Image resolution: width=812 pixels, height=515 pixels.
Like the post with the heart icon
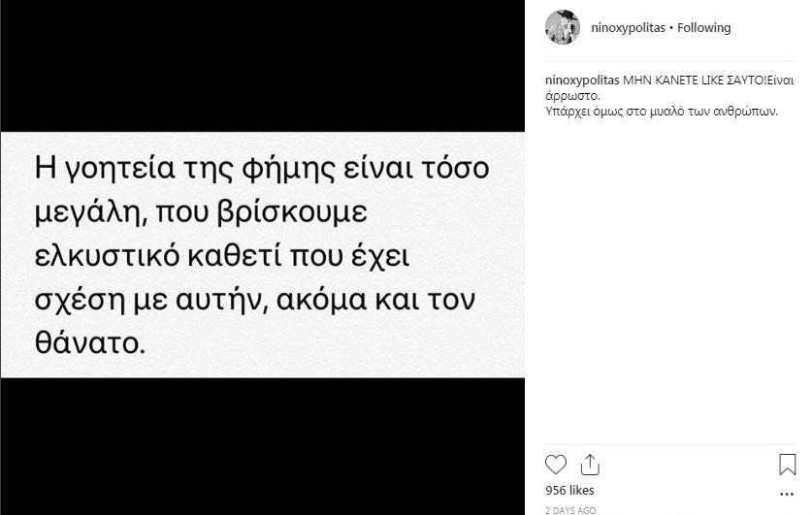pyautogui.click(x=556, y=465)
